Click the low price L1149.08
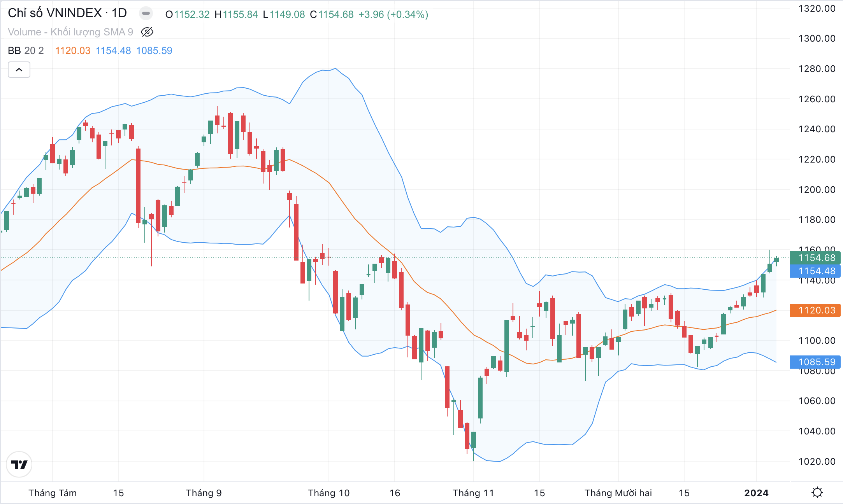This screenshot has height=504, width=843. coord(284,14)
